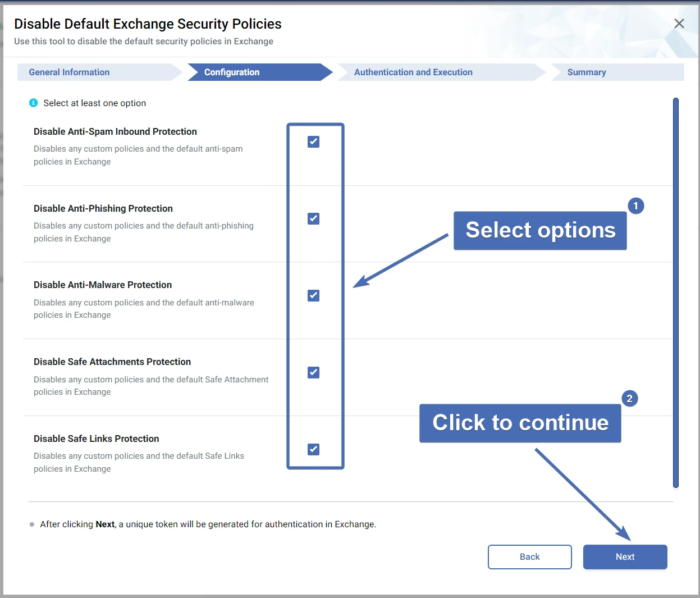Screen dimensions: 700x598
Task: Toggle the Disable Anti-Phishing Protection checkbox
Action: (313, 219)
